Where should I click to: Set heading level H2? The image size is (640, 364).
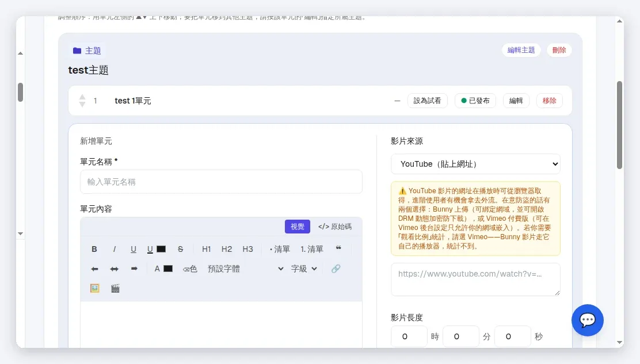coord(227,249)
